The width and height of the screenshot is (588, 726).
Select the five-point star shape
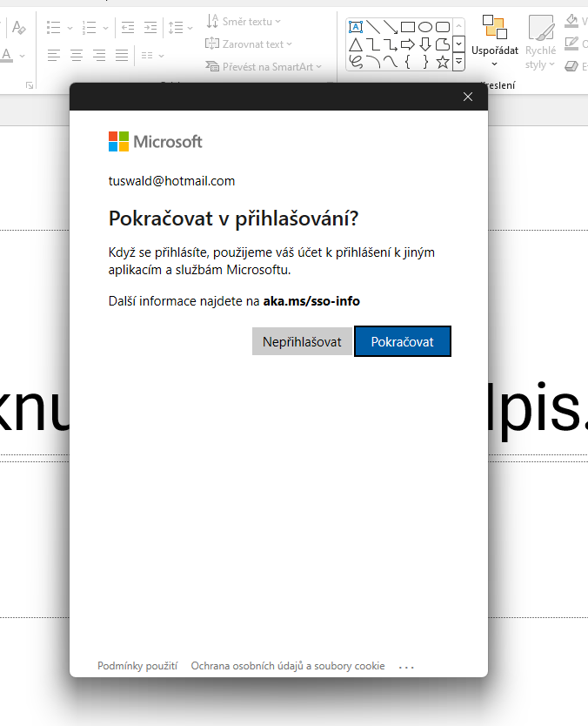443,62
